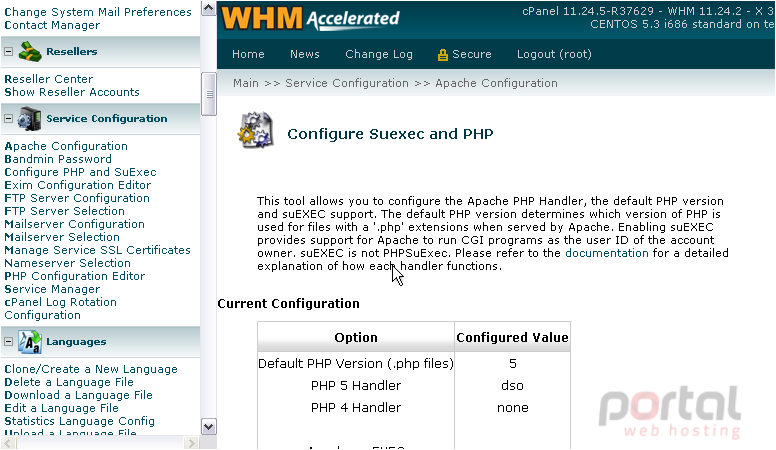Switch to Secure connection
This screenshot has width=776, height=450.
(x=471, y=54)
